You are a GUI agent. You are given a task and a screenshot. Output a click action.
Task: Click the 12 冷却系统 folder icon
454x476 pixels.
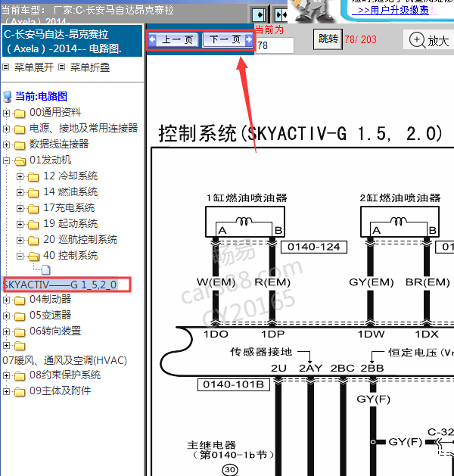(33, 176)
